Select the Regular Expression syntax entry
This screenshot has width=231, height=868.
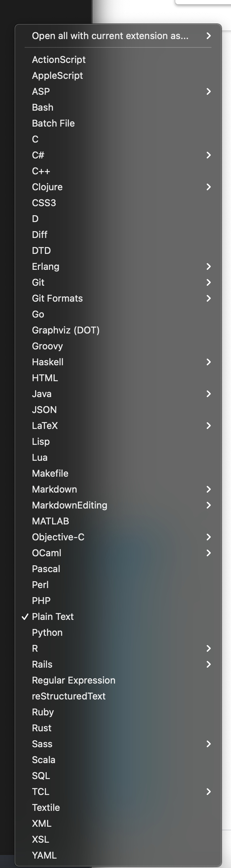[73, 680]
